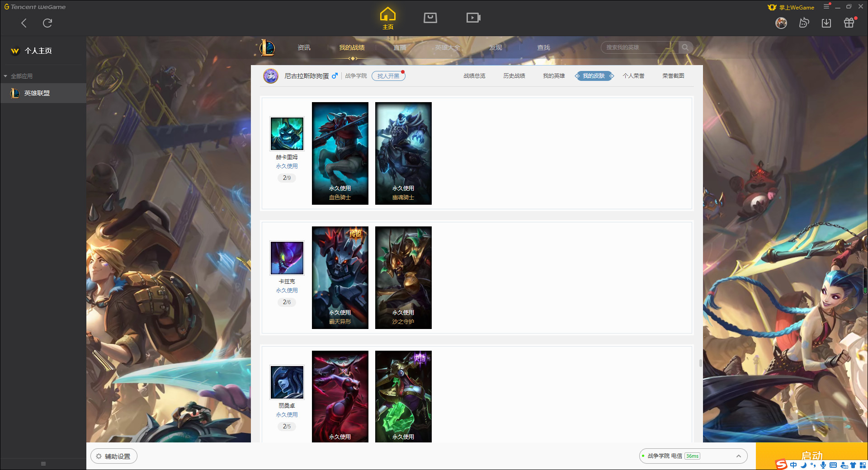Click the keyboard icon in the IME bar

(833, 465)
